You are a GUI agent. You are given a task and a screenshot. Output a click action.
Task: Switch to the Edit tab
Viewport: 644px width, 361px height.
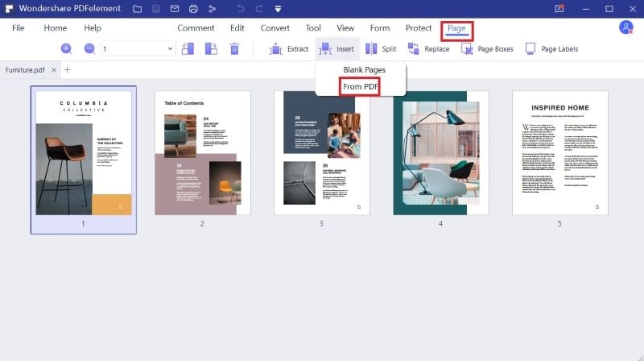click(237, 28)
